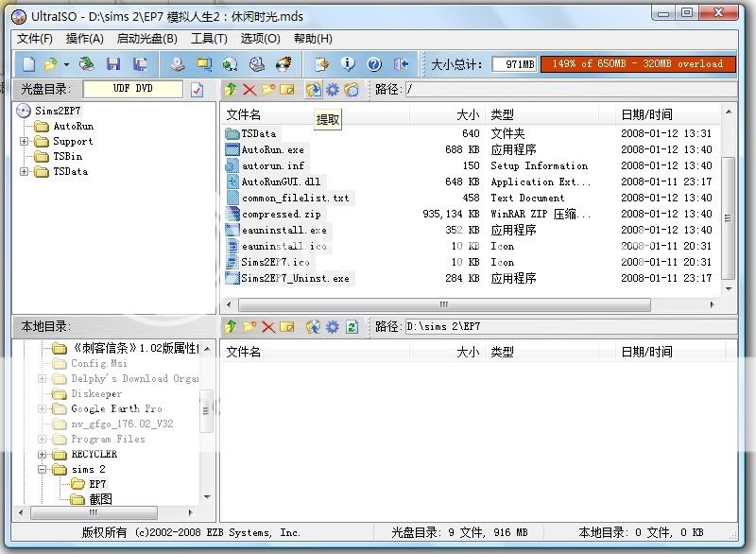Click the New image file icon
Viewport: 756px width, 554px height.
(x=28, y=64)
